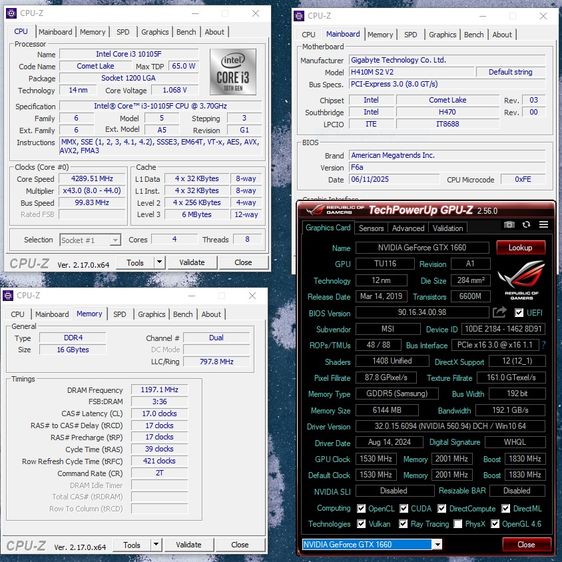
Task: Open the Bench tab in CPU window
Action: 186,32
